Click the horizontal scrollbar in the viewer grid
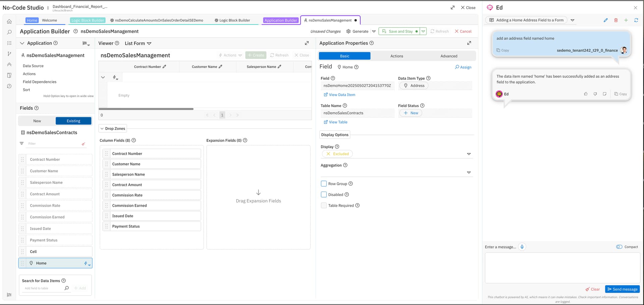 click(x=146, y=109)
